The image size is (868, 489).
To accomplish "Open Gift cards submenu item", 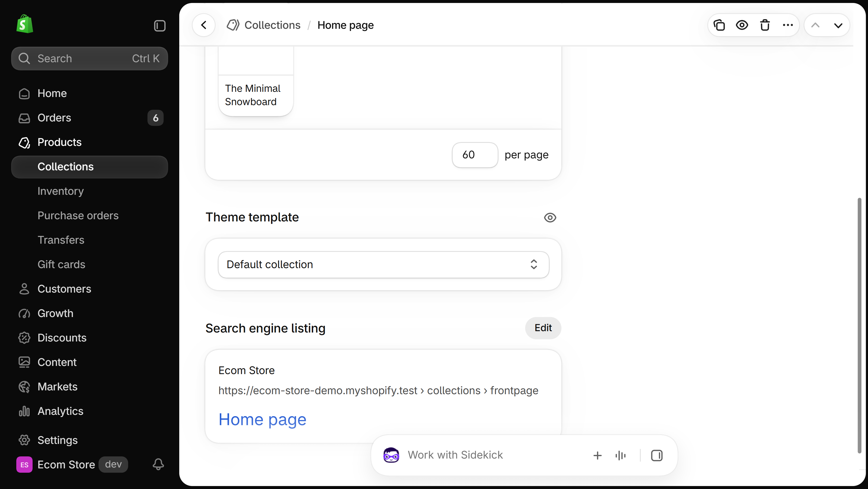I will coord(90,265).
